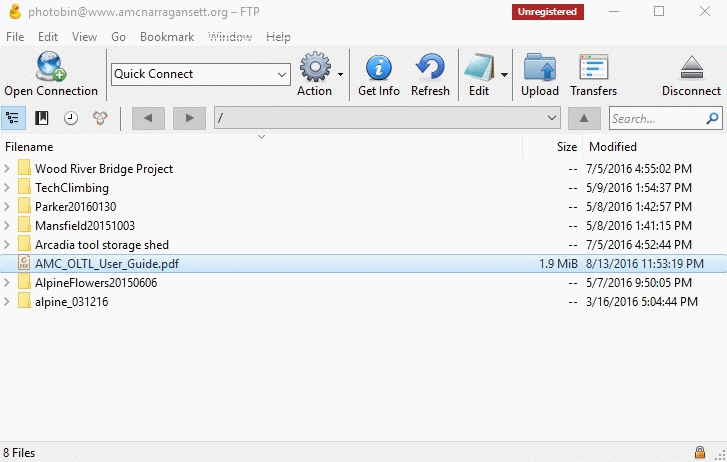
Task: Click the Get Info icon
Action: [379, 68]
